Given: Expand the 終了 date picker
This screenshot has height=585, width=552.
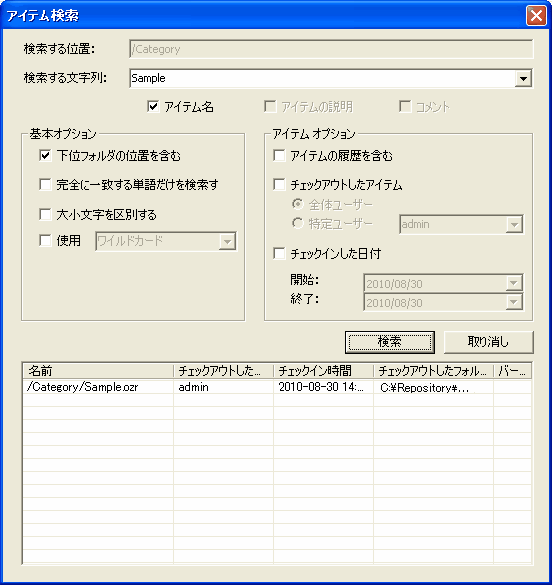Looking at the screenshot, I should (x=514, y=302).
